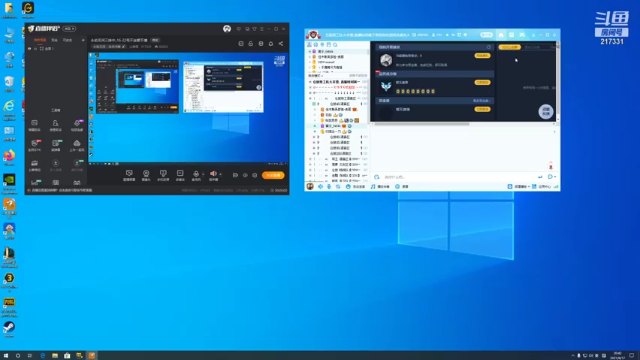Screen dimensions: 640x360
Task: Click the horizontal scrollbar under YY's dark panel
Action: [421, 124]
